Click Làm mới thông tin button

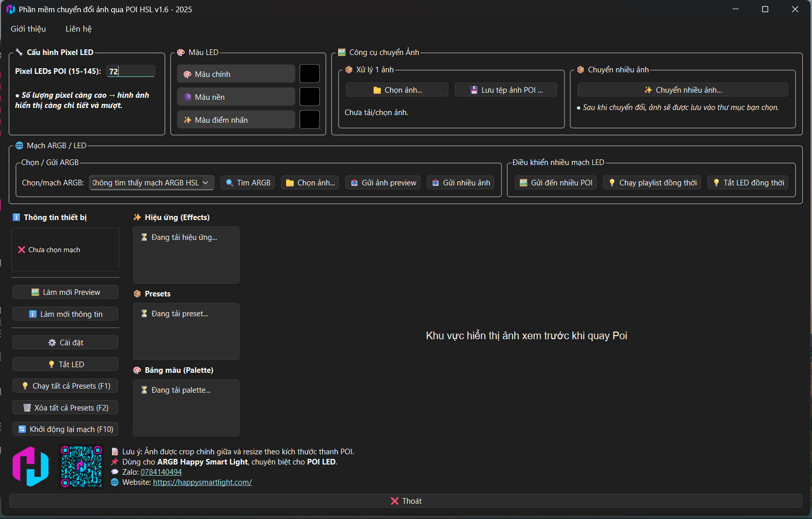tap(65, 314)
